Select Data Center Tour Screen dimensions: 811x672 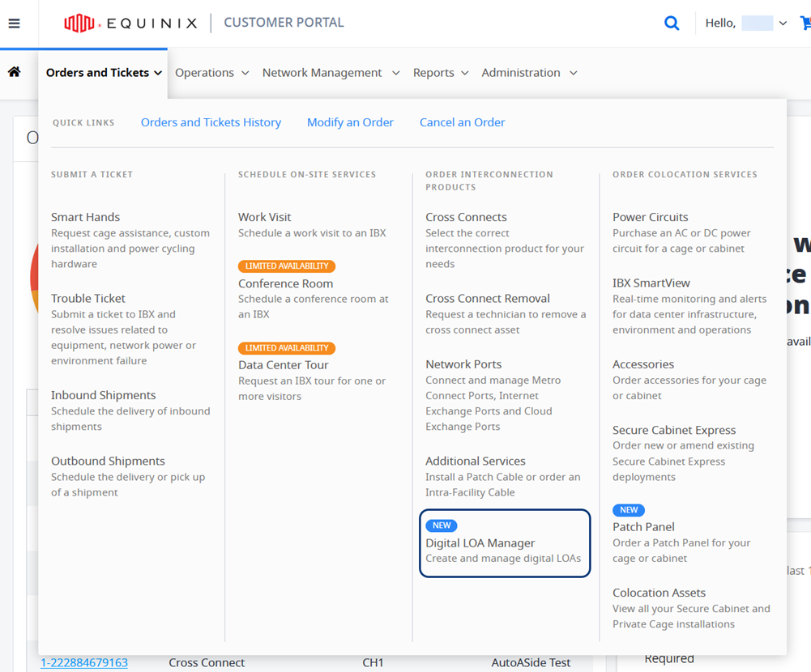pyautogui.click(x=284, y=365)
